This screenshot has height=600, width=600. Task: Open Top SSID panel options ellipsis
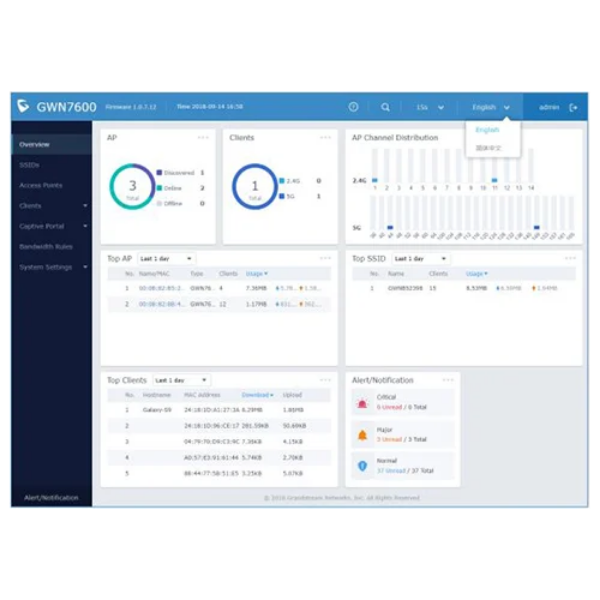pyautogui.click(x=570, y=258)
